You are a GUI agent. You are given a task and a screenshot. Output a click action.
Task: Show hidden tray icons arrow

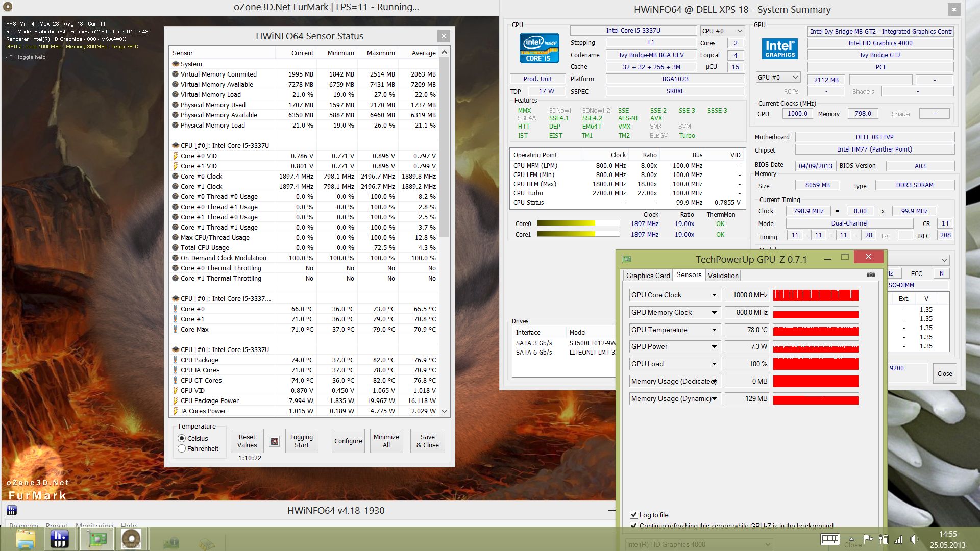(851, 539)
